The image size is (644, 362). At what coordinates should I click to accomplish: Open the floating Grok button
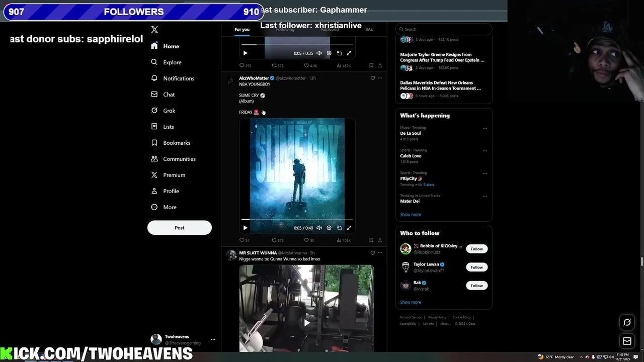[627, 322]
